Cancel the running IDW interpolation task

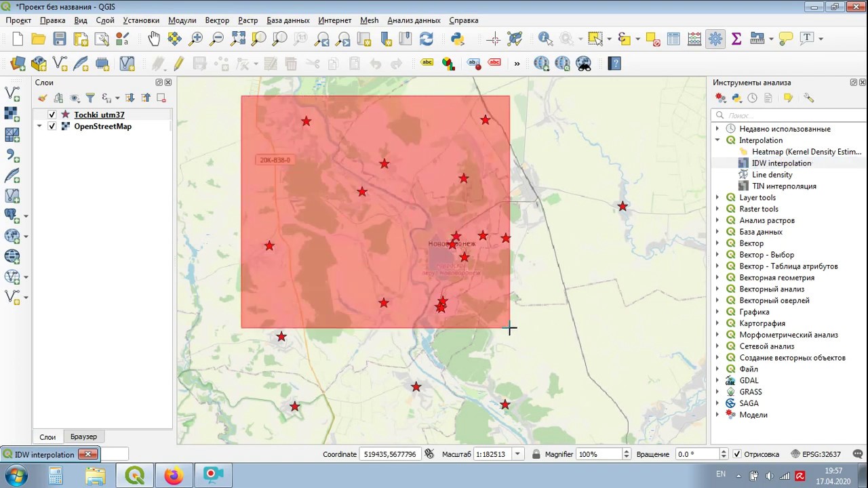[x=88, y=454]
